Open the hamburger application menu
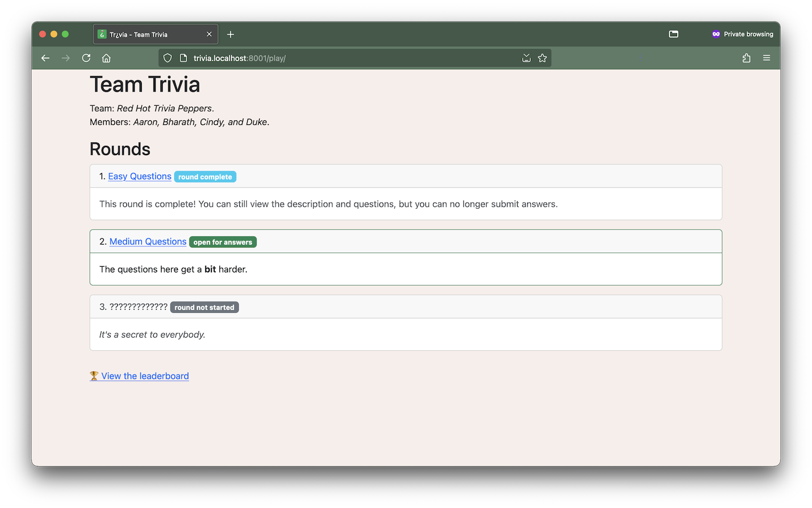The height and width of the screenshot is (508, 812). 767,57
